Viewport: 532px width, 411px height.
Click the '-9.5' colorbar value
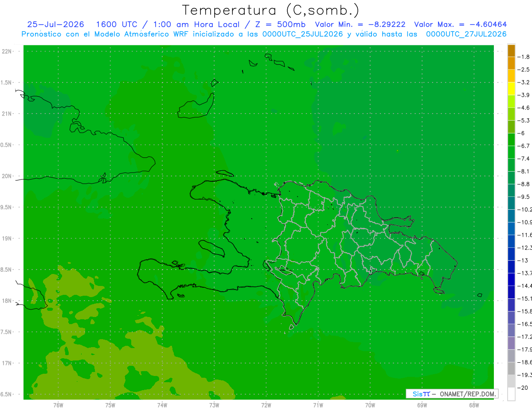click(x=524, y=197)
